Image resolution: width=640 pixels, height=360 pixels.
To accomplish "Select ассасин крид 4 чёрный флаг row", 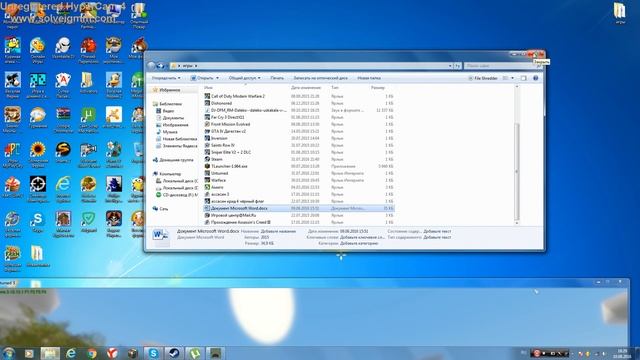I will [299, 201].
